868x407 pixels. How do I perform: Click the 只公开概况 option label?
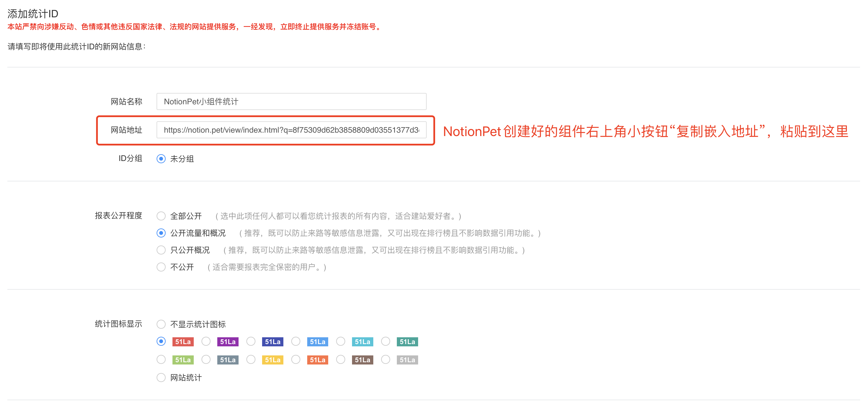click(x=190, y=251)
